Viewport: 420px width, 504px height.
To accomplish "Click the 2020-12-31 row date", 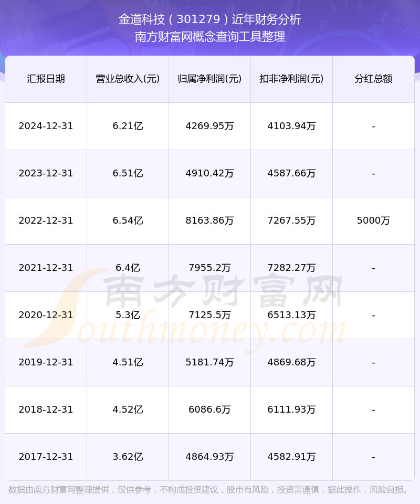I will coord(46,315).
